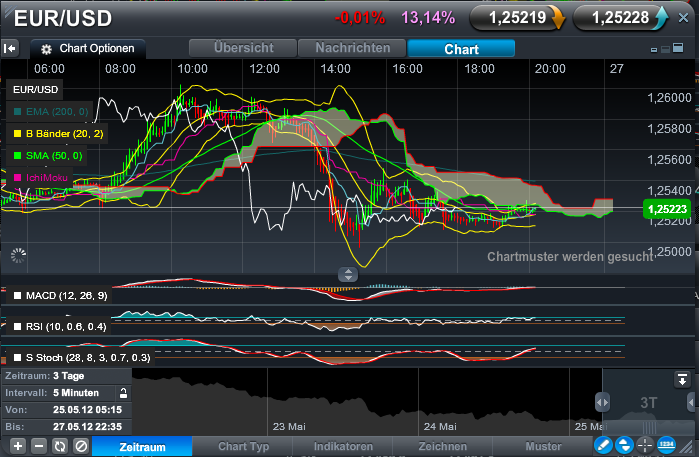Open the Indikatoren bottom tab

343,446
